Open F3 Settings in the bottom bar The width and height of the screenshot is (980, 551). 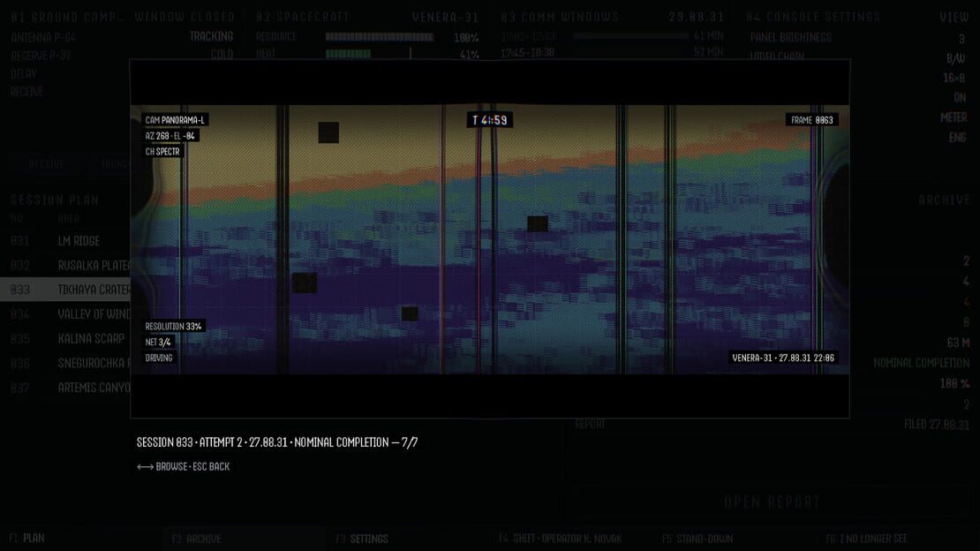point(362,539)
